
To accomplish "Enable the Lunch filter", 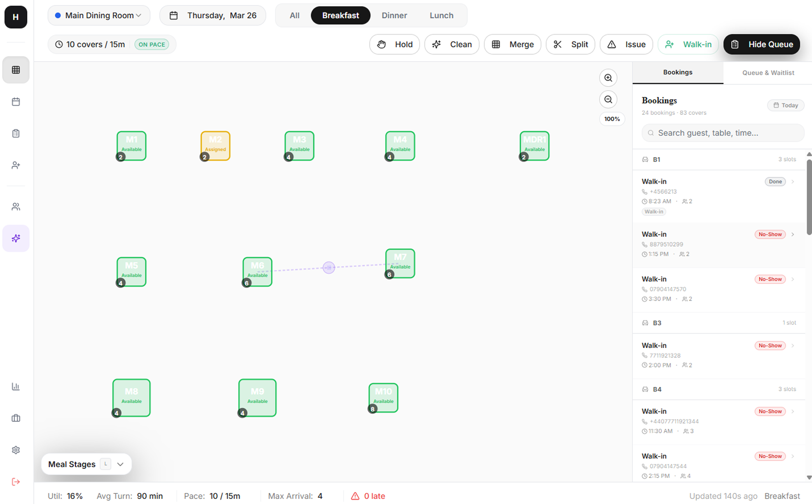I will tap(441, 16).
